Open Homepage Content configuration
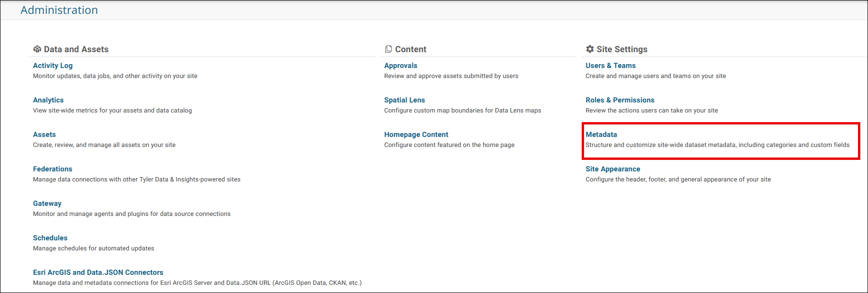Viewport: 868px width, 293px height. [x=416, y=135]
